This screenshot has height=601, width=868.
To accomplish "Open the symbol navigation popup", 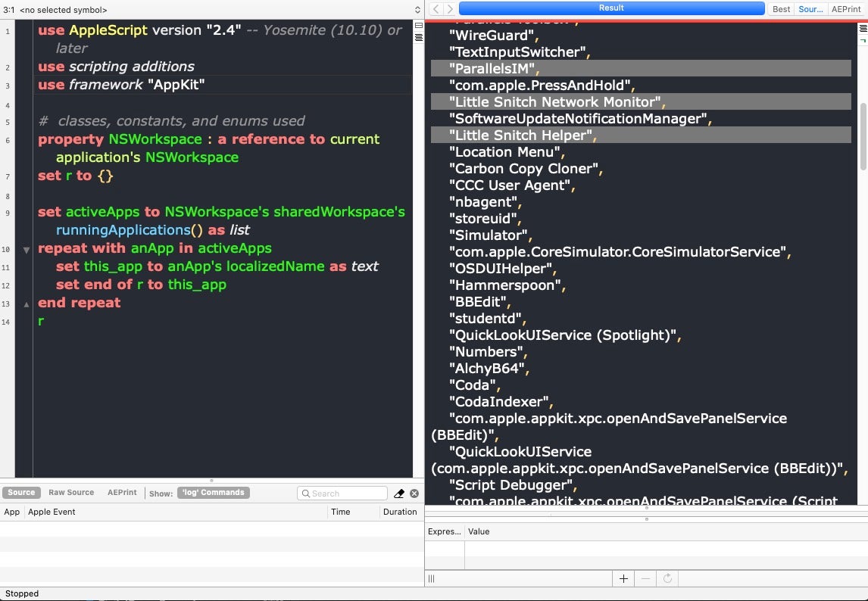I will 212,10.
